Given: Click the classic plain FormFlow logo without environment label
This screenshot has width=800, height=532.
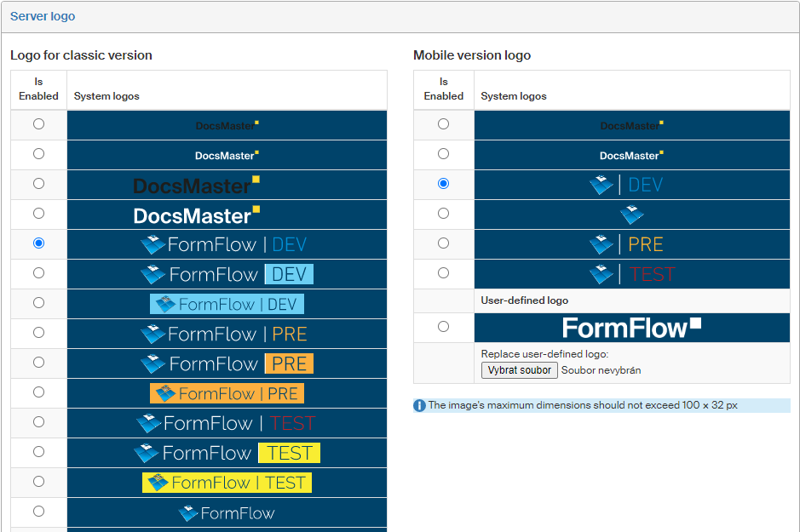Looking at the screenshot, I should click(x=227, y=512).
